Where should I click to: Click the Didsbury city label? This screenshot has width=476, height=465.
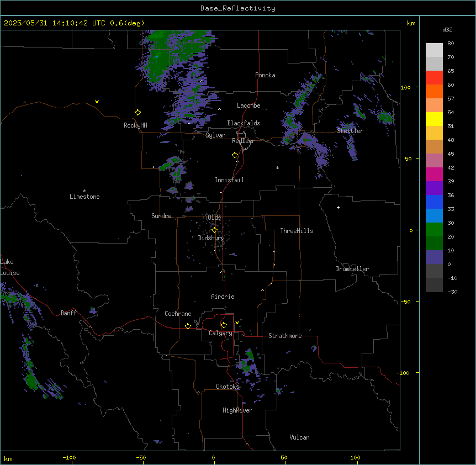pyautogui.click(x=211, y=238)
